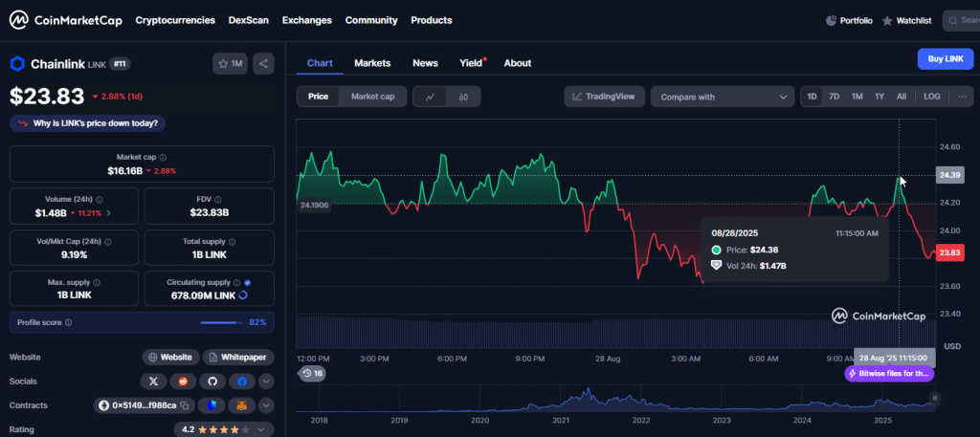Click the historical range navigator handle
Image resolution: width=980 pixels, height=437 pixels.
tap(935, 399)
